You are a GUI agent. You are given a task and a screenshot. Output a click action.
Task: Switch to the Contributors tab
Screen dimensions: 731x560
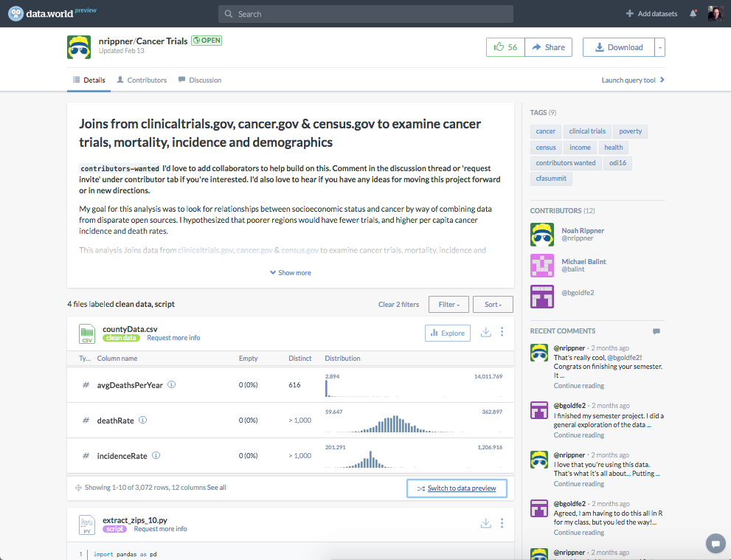[142, 80]
